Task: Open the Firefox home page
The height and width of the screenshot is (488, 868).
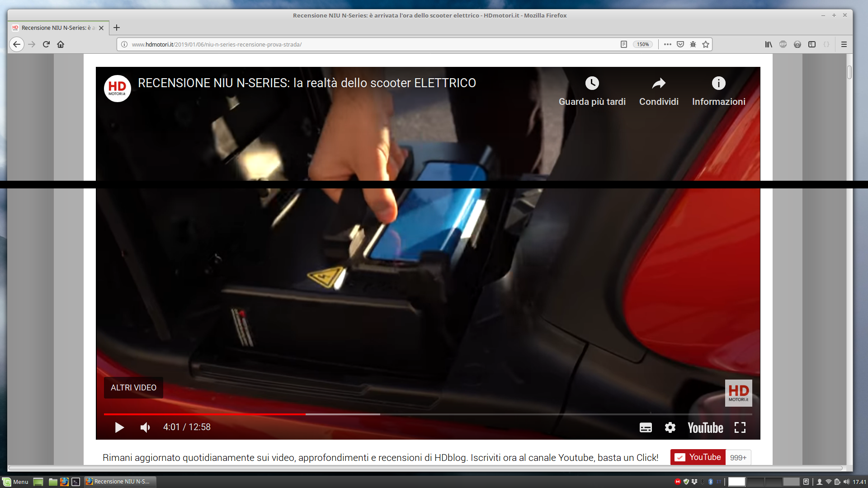Action: (61, 44)
